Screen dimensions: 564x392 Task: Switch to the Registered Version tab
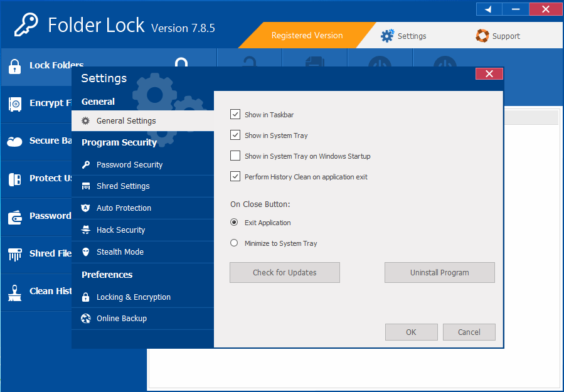[x=307, y=36]
